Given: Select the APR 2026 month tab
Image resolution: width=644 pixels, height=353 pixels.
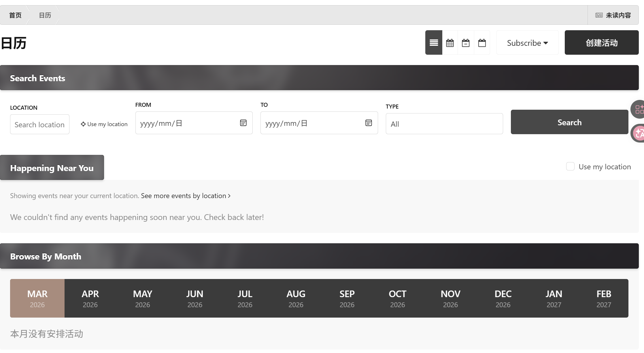Looking at the screenshot, I should [90, 298].
